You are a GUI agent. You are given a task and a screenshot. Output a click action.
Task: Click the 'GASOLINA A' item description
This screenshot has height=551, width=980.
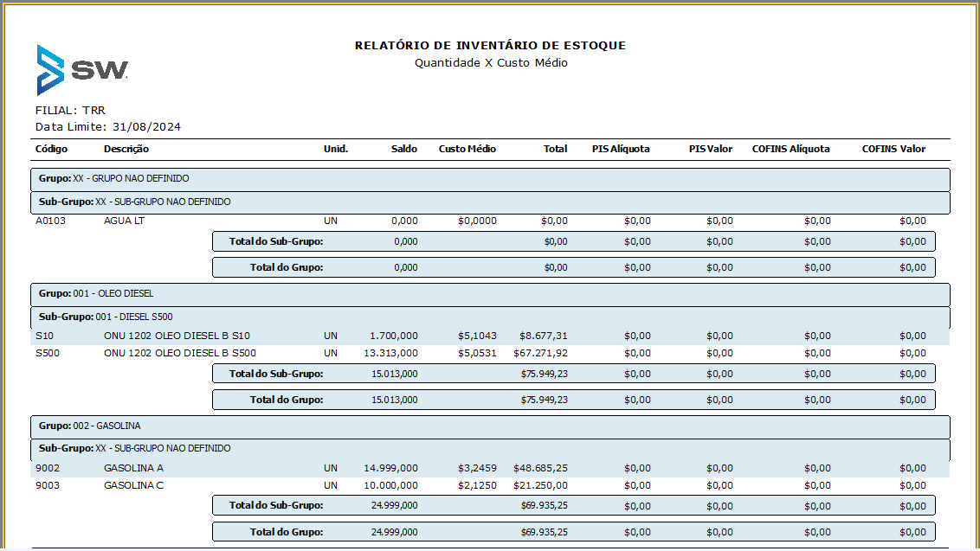click(133, 468)
